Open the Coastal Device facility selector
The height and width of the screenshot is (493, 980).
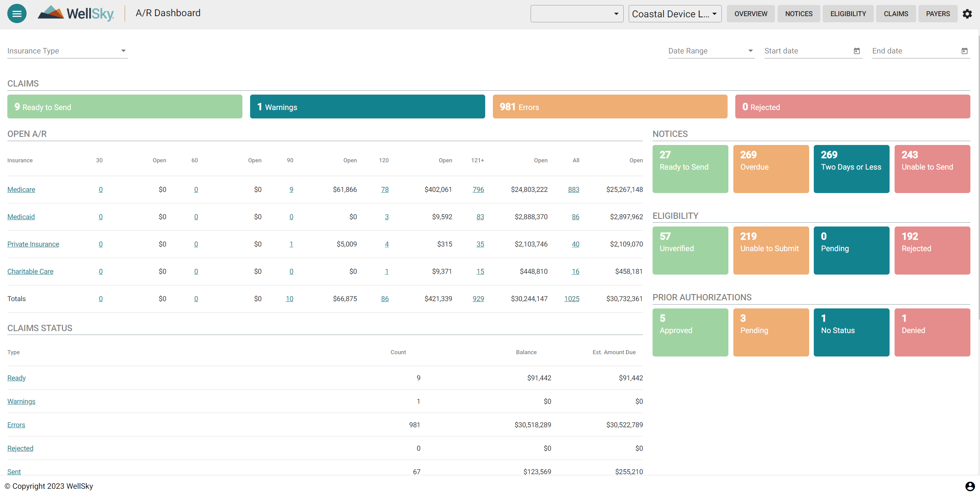point(675,13)
